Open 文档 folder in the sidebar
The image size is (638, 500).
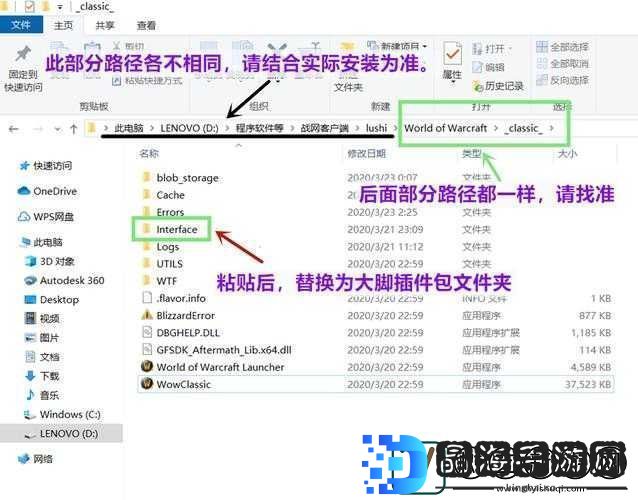tap(42, 357)
